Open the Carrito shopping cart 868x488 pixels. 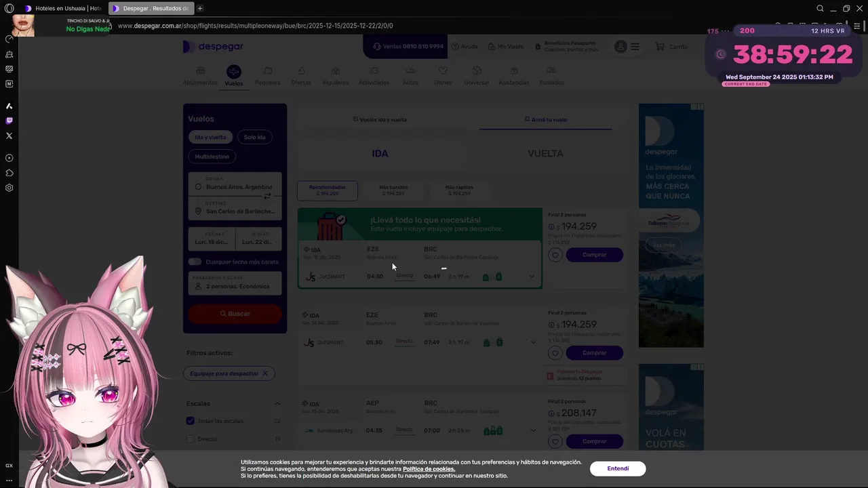[x=671, y=47]
